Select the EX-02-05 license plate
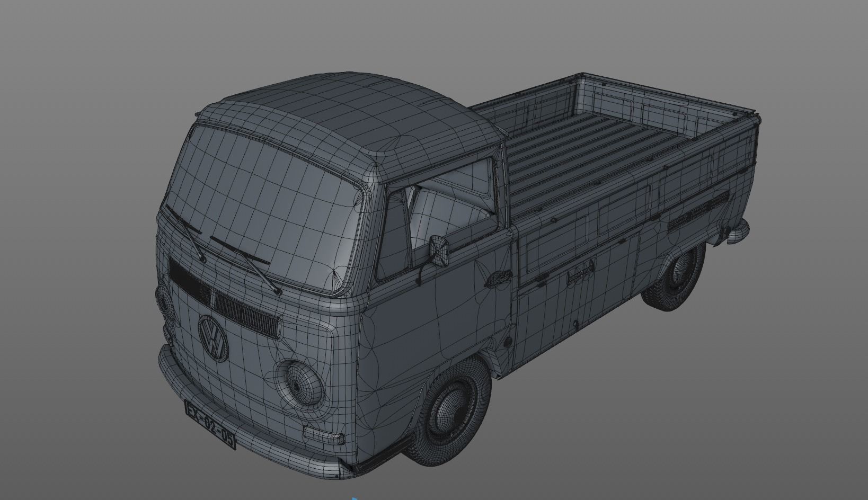The height and width of the screenshot is (500, 868). [210, 424]
